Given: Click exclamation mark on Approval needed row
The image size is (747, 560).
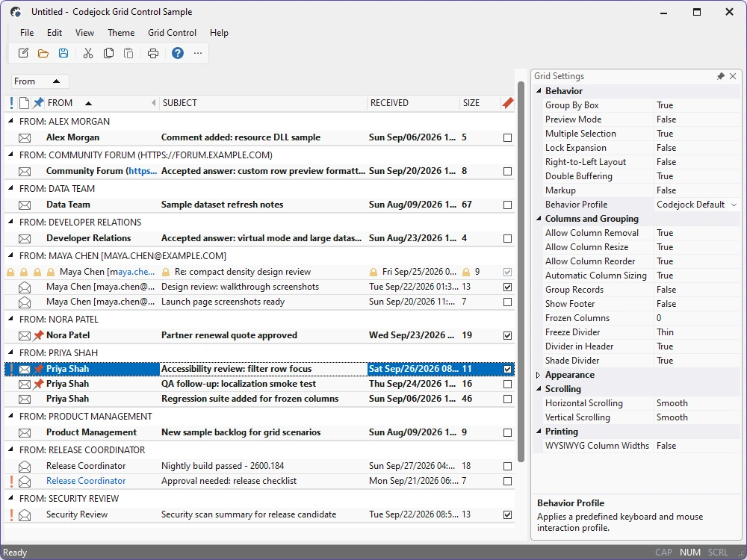Looking at the screenshot, I should [11, 482].
